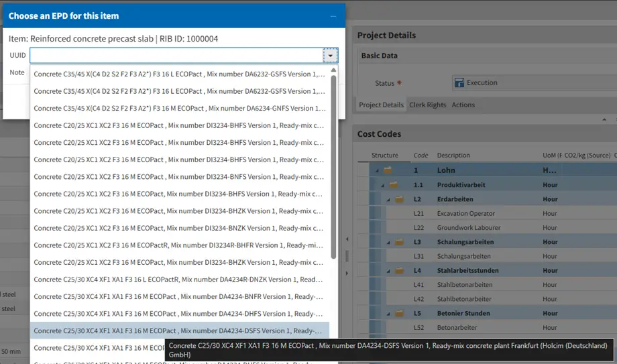The height and width of the screenshot is (364, 617).
Task: Open the Actions tab
Action: (463, 105)
